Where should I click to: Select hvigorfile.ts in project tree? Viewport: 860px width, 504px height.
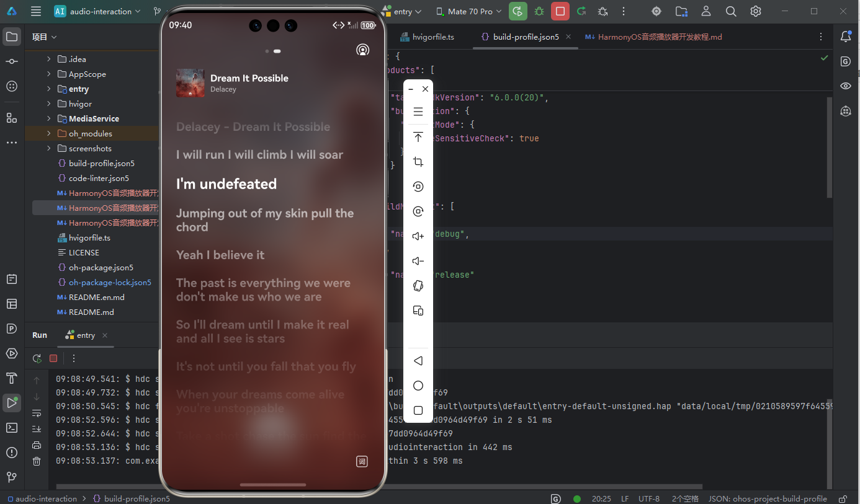(84, 237)
